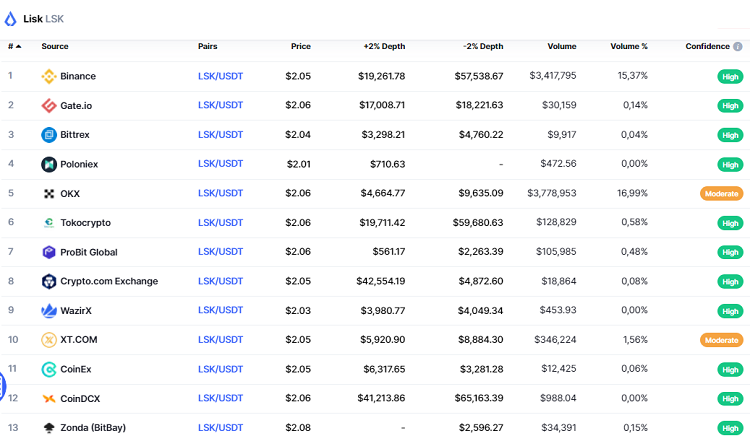
Task: Click the OKX exchange icon
Action: coord(48,193)
